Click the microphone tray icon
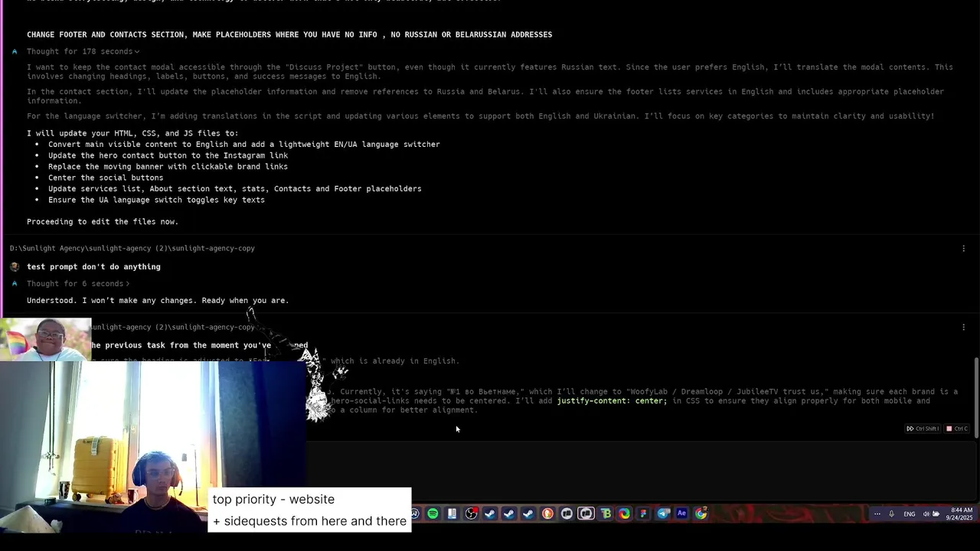 click(x=891, y=514)
